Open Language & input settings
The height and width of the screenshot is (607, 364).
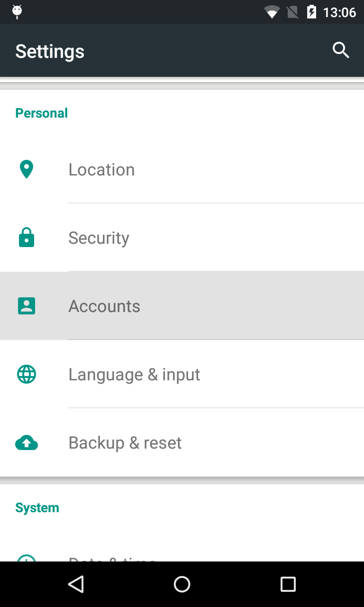click(x=134, y=375)
